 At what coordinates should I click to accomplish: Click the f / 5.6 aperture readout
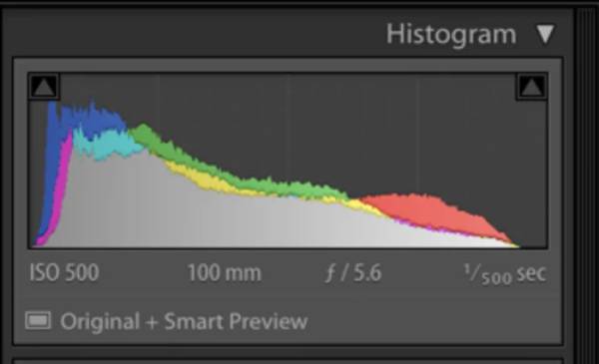pyautogui.click(x=353, y=273)
